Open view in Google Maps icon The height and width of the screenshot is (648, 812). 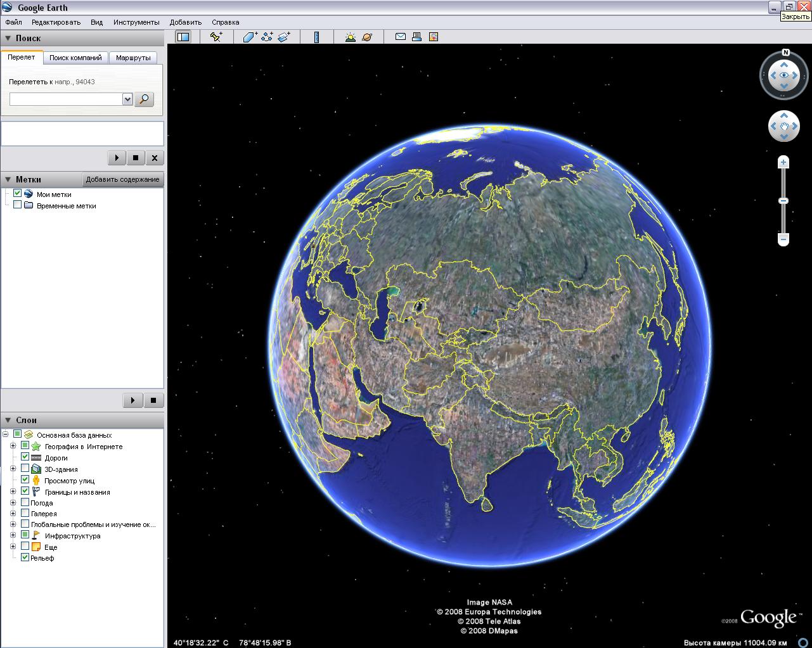pos(434,37)
